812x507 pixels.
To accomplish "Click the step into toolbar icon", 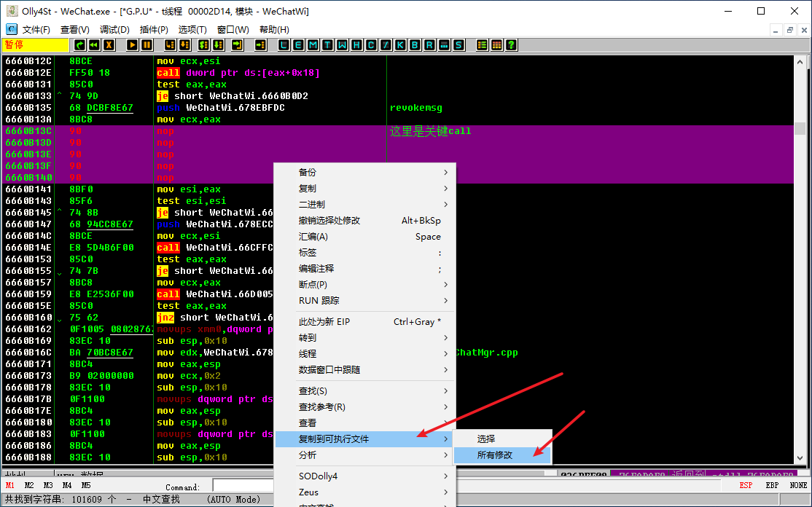I will point(171,45).
